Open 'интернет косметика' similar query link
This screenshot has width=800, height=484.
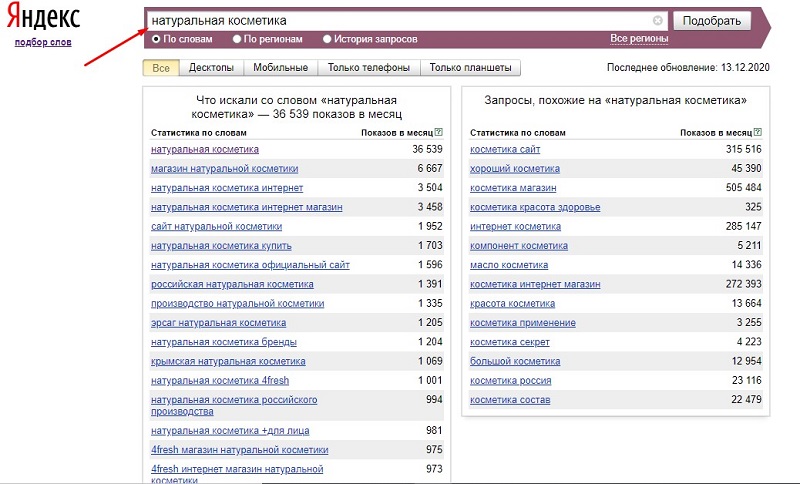tap(515, 226)
